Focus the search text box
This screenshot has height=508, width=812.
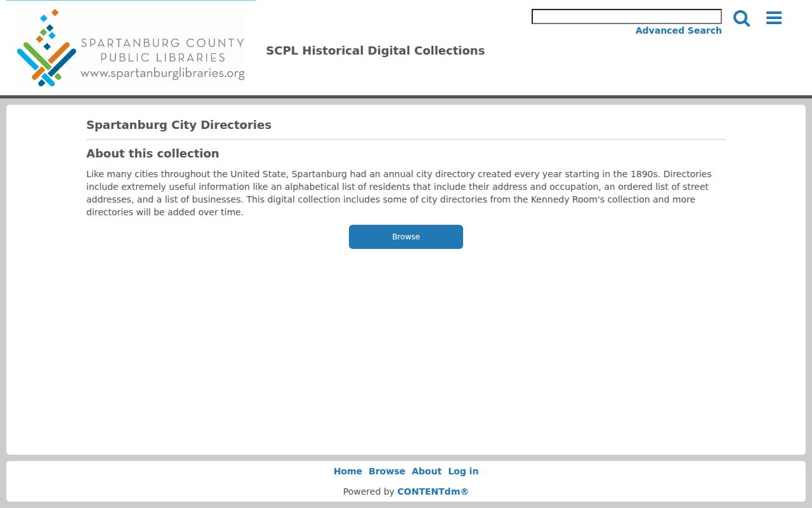point(627,17)
